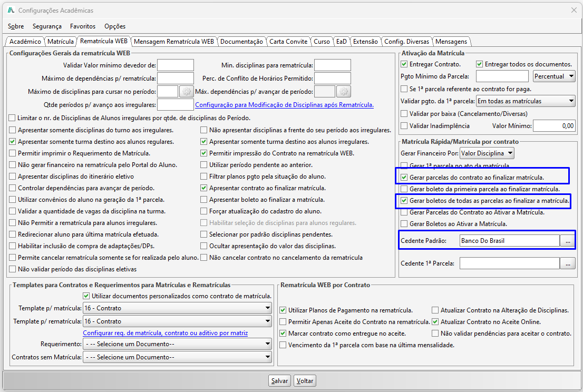Open Configuração para Modificação de Disciplinas link
Image resolution: width=583 pixels, height=392 pixels.
(285, 105)
